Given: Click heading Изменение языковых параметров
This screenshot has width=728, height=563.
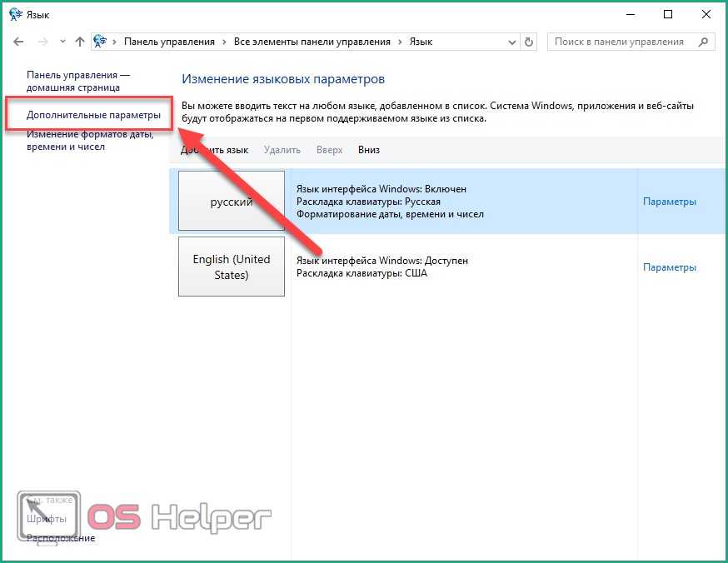Looking at the screenshot, I should (282, 79).
